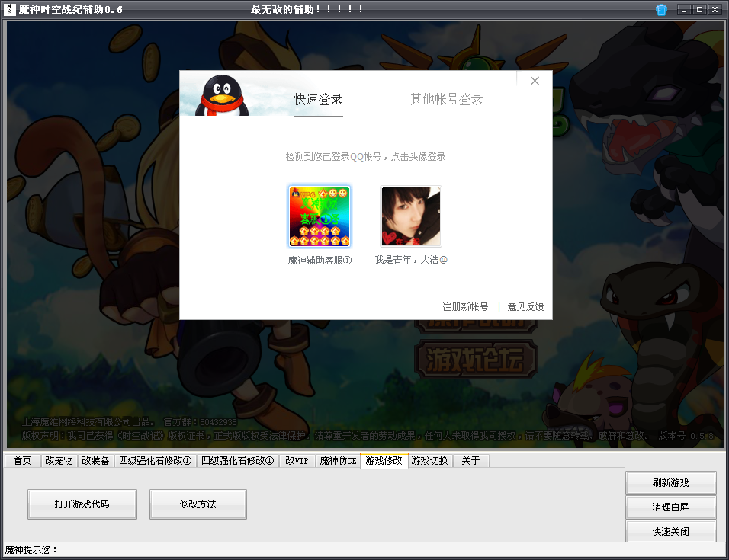The height and width of the screenshot is (560, 729).
Task: Open the 改装备 tab
Action: [x=95, y=461]
